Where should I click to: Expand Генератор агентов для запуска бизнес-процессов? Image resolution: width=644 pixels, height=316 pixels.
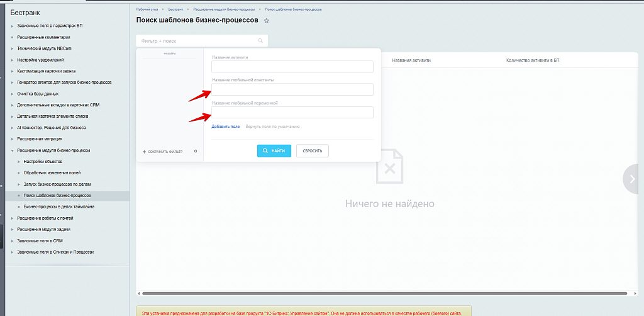click(x=11, y=82)
